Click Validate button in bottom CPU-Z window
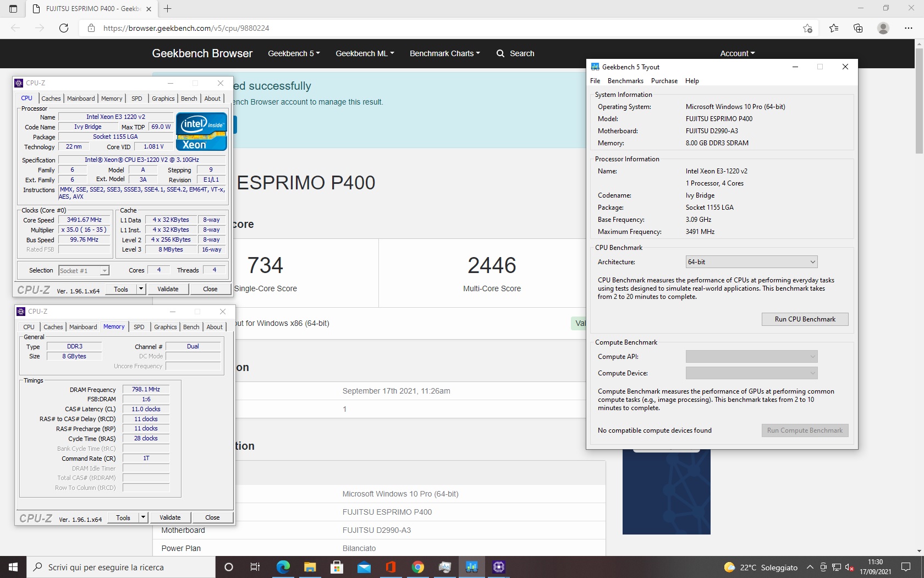The image size is (924, 578). [170, 517]
